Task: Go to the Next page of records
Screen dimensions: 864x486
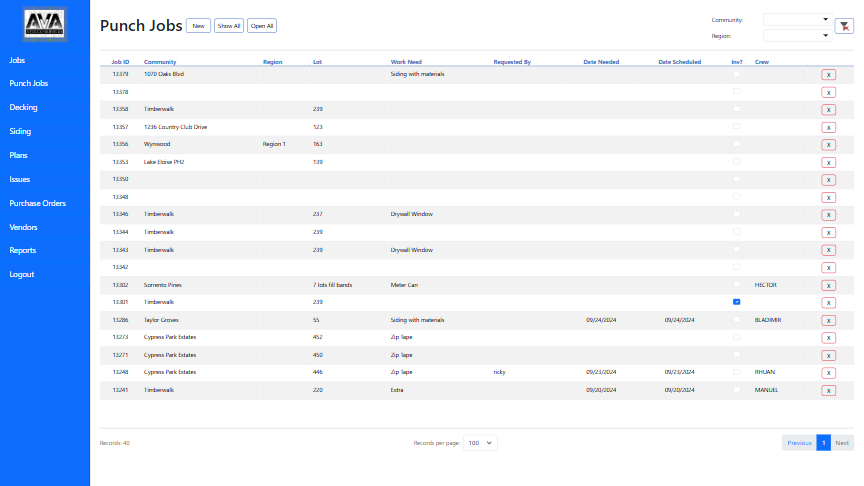Action: pos(842,442)
